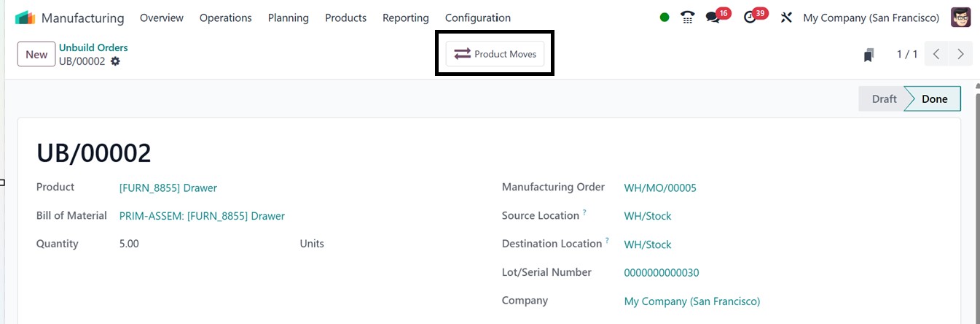
Task: Go to the previous record arrow
Action: (937, 54)
